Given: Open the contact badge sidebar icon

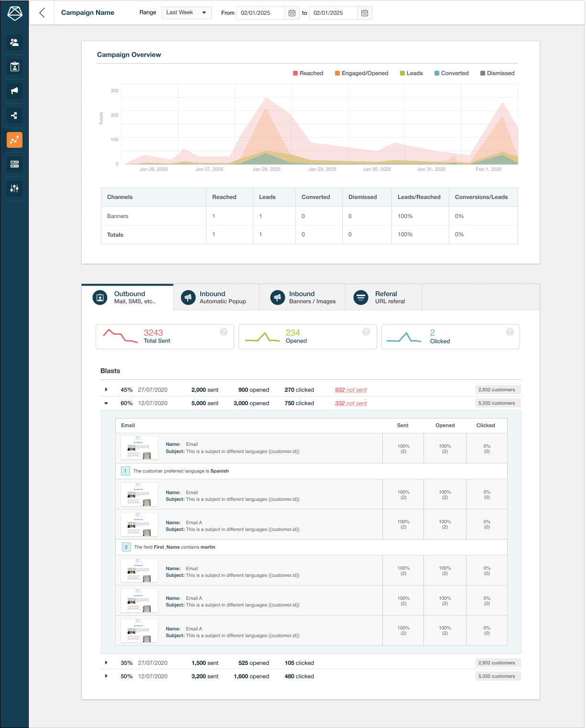Looking at the screenshot, I should pyautogui.click(x=15, y=66).
